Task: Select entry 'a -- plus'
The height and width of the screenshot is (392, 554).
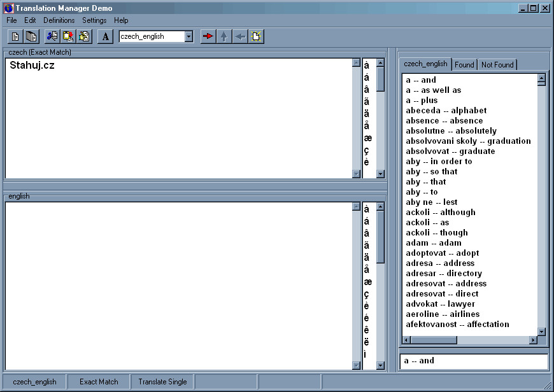Action: tap(422, 101)
